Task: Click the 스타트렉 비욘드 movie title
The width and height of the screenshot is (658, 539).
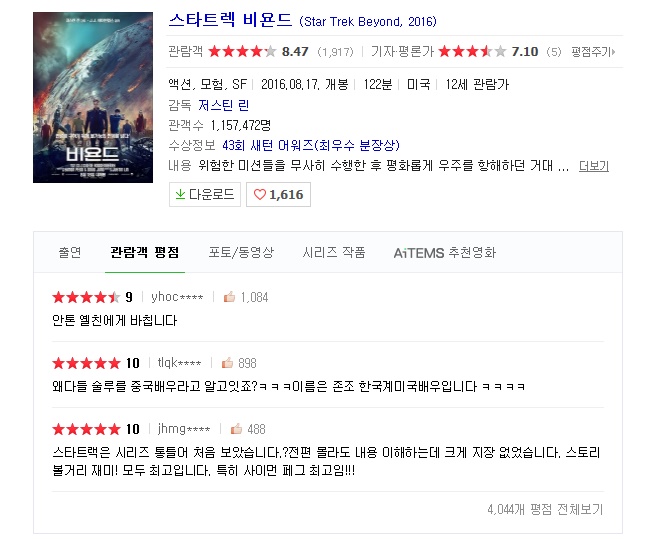Action: click(231, 21)
